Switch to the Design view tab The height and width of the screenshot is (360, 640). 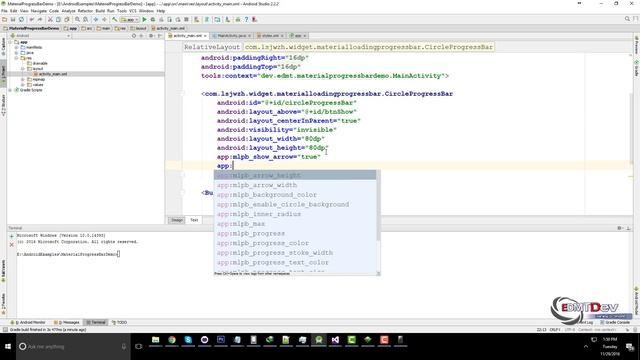click(x=177, y=220)
